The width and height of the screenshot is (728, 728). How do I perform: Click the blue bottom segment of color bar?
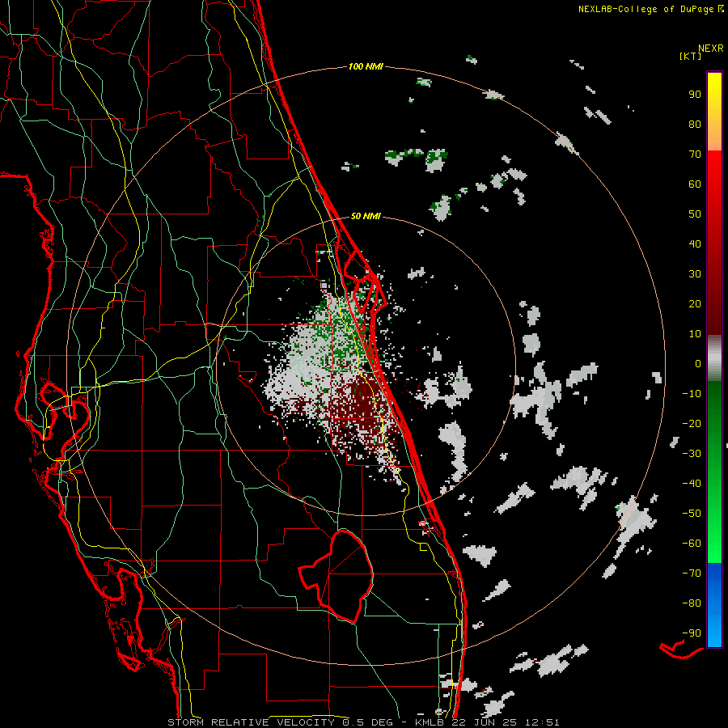[714, 605]
